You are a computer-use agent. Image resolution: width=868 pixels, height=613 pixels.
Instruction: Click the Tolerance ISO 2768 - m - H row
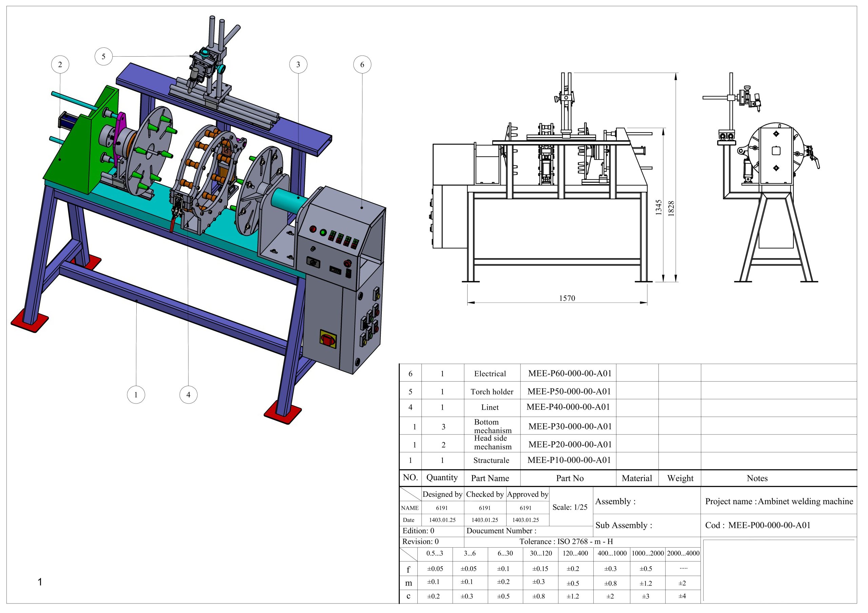tap(566, 542)
